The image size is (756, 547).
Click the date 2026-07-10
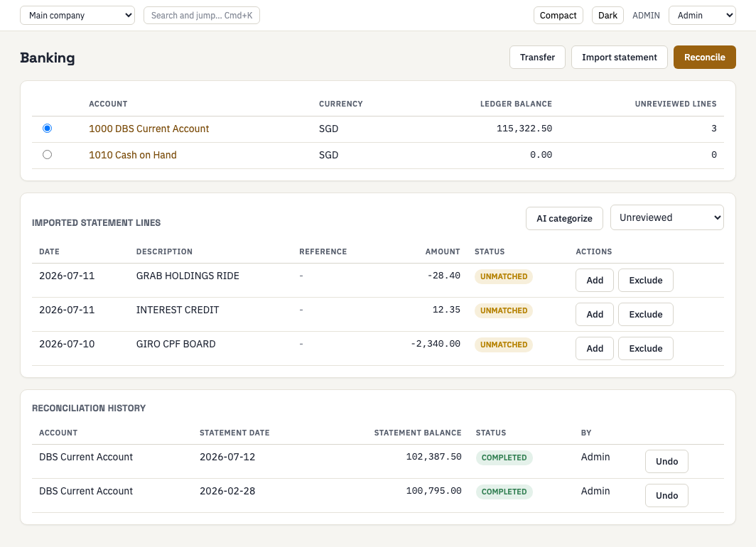pos(67,344)
